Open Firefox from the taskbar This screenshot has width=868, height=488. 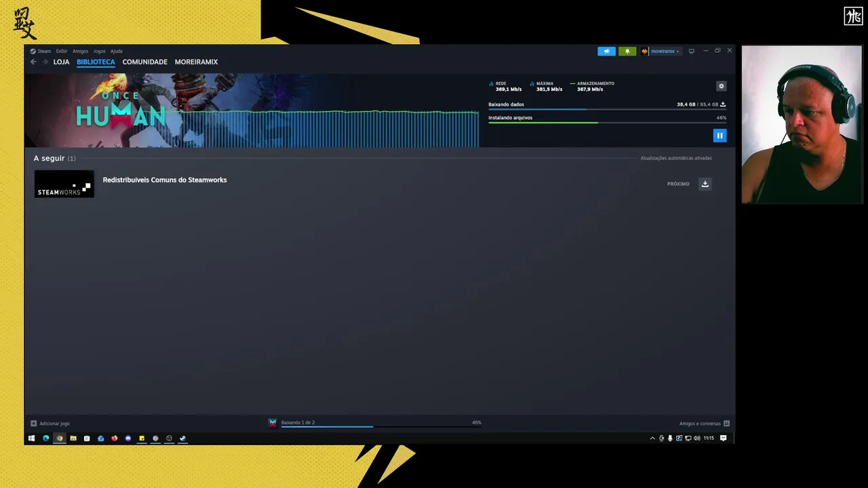(114, 439)
